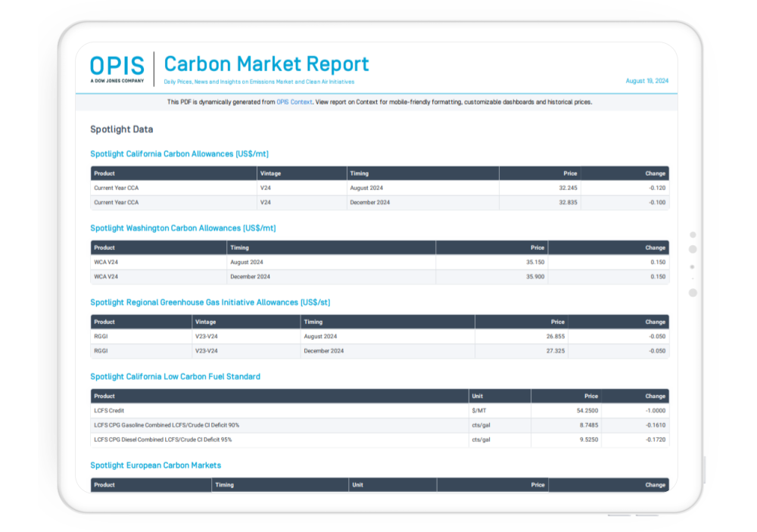Open the OPIS Context link
The width and height of the screenshot is (757, 532).
tap(294, 101)
